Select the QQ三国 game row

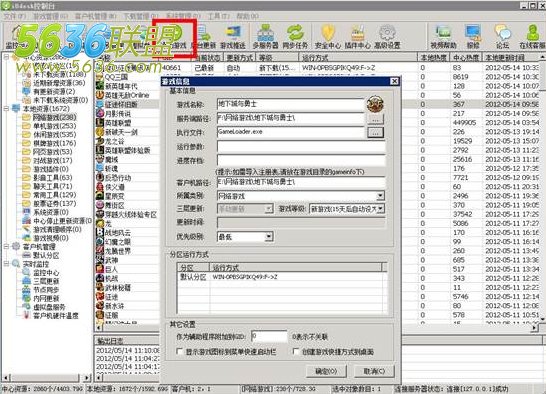(127, 77)
